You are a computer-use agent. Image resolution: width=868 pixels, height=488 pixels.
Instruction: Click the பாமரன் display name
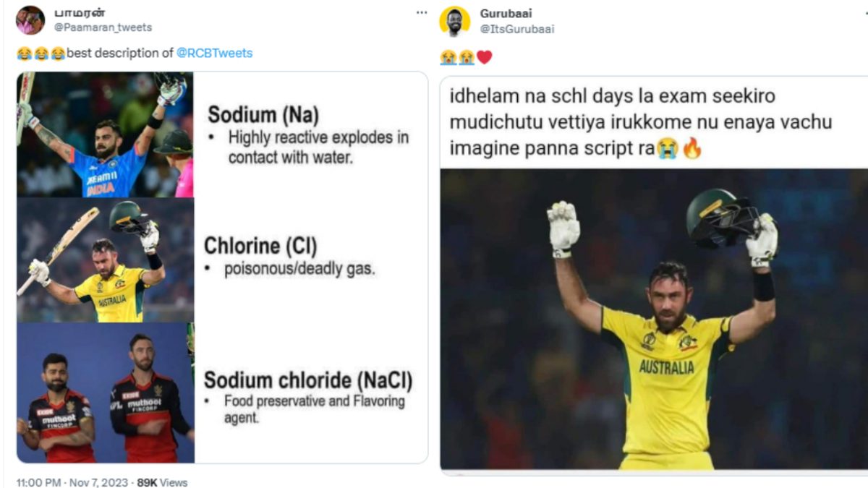[x=80, y=12]
